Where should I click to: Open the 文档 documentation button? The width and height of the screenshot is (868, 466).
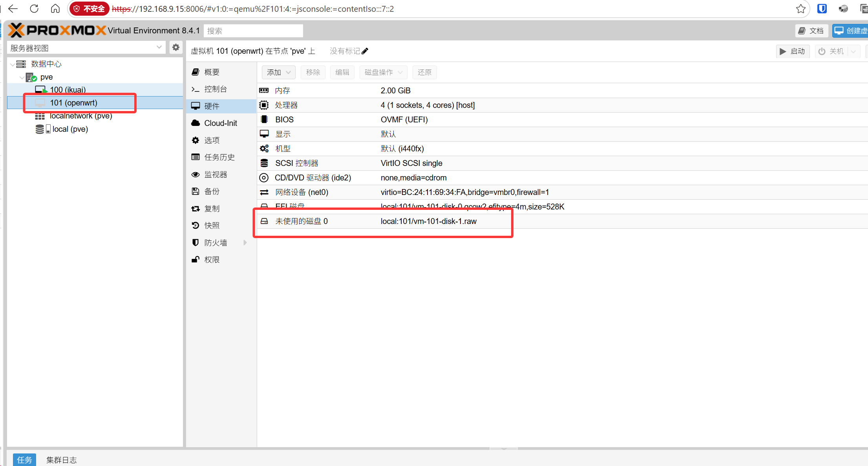coord(811,31)
